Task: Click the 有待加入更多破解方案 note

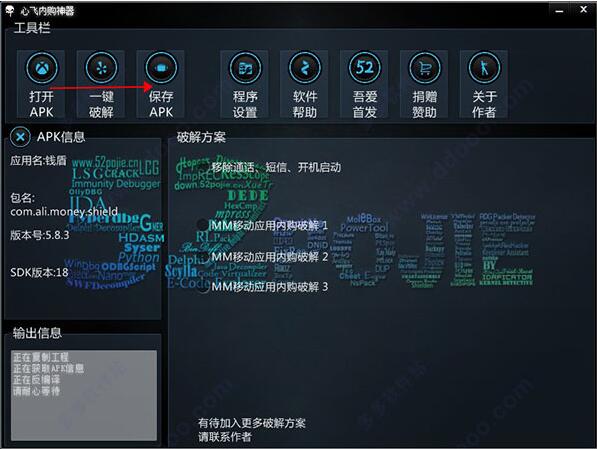Action: (252, 423)
